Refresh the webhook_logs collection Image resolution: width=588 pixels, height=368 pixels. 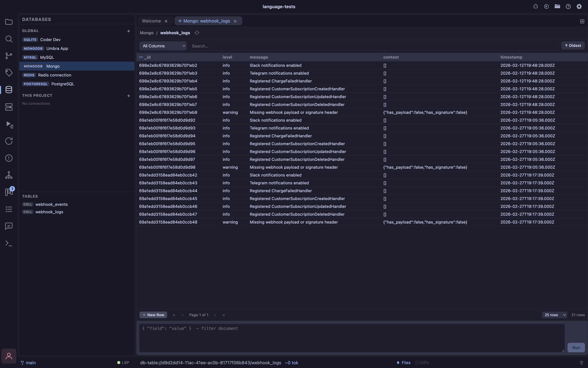(x=197, y=33)
